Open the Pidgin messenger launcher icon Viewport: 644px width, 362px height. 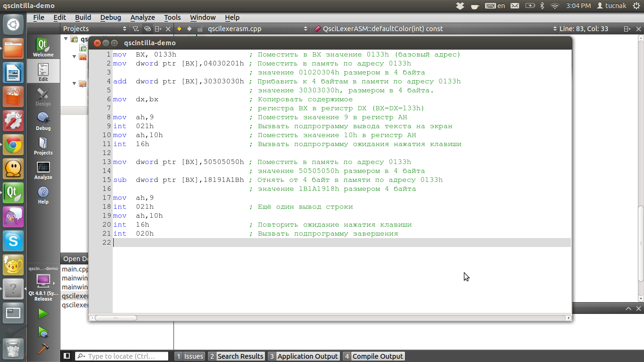coord(13,217)
